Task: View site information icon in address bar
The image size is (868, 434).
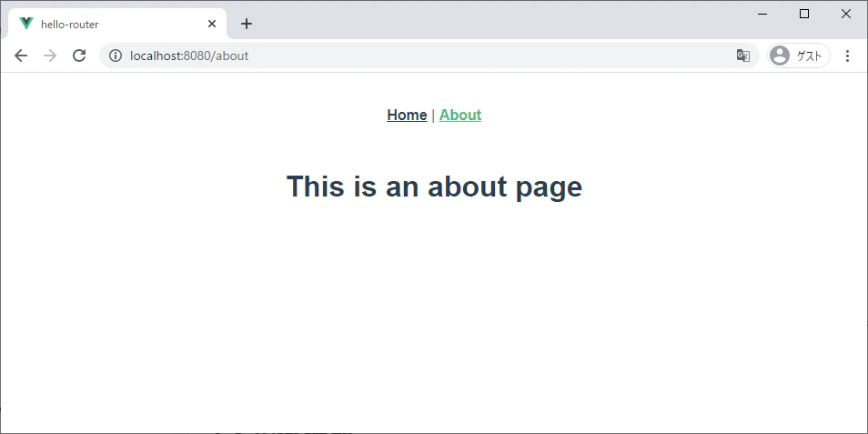Action: click(x=116, y=56)
